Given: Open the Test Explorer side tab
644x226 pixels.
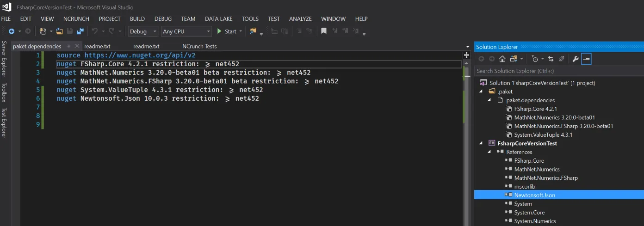Looking at the screenshot, I should pyautogui.click(x=4, y=123).
